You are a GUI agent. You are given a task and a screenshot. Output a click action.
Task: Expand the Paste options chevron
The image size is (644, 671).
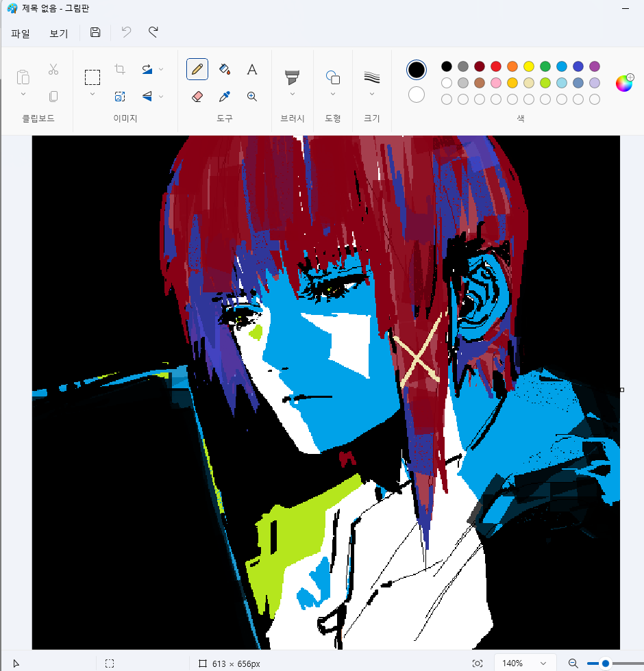click(23, 94)
